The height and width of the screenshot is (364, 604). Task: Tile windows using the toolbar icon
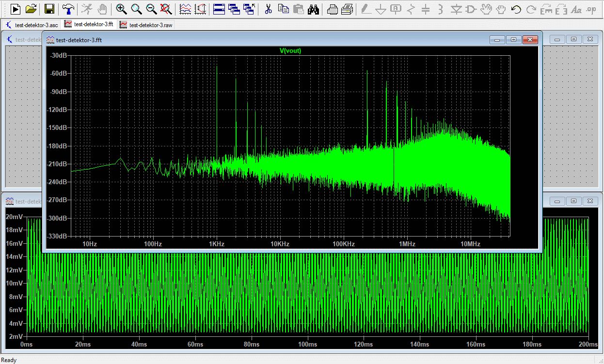point(219,9)
